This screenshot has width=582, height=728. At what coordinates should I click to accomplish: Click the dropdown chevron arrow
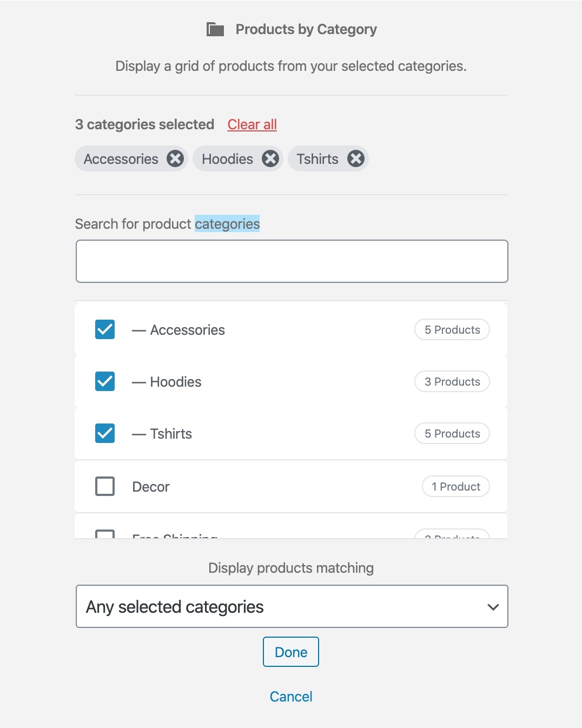coord(493,607)
